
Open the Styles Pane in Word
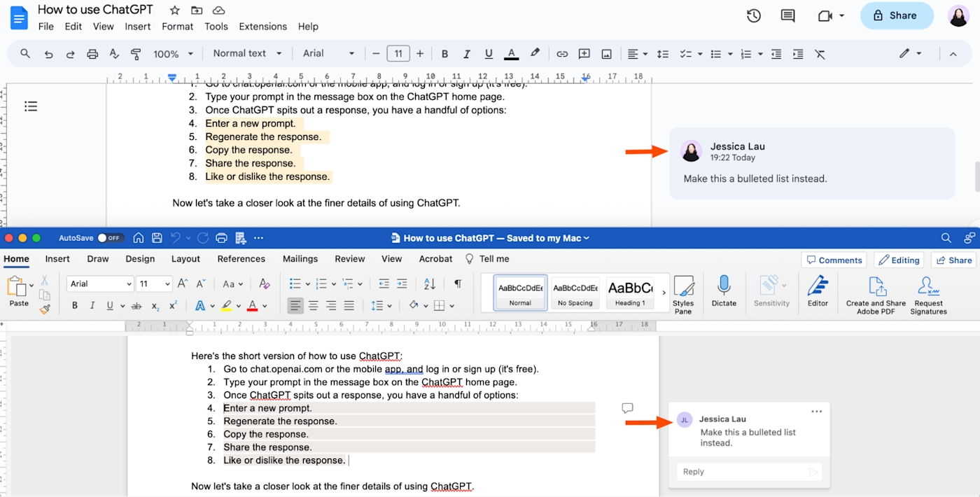(x=683, y=295)
